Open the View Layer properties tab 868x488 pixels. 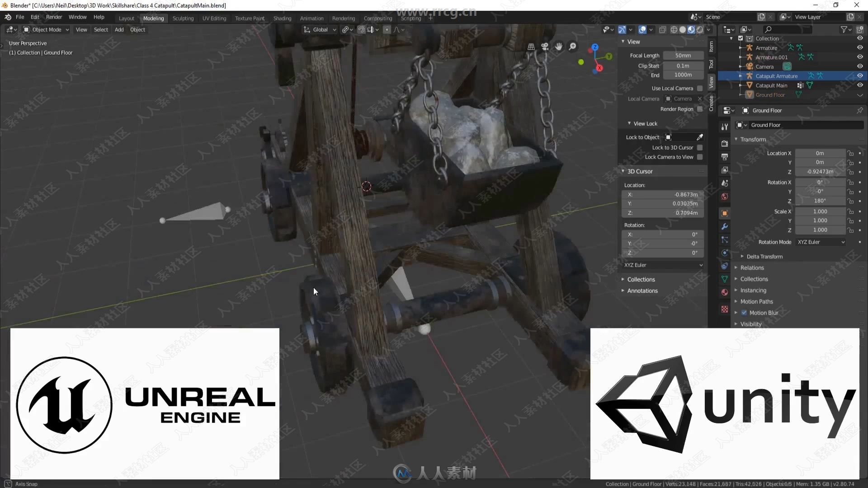pyautogui.click(x=725, y=170)
